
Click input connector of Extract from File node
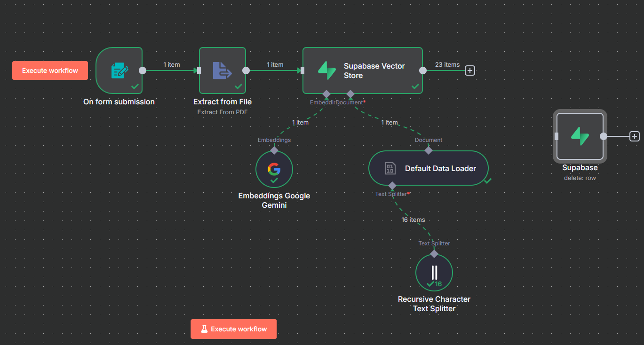[199, 71]
